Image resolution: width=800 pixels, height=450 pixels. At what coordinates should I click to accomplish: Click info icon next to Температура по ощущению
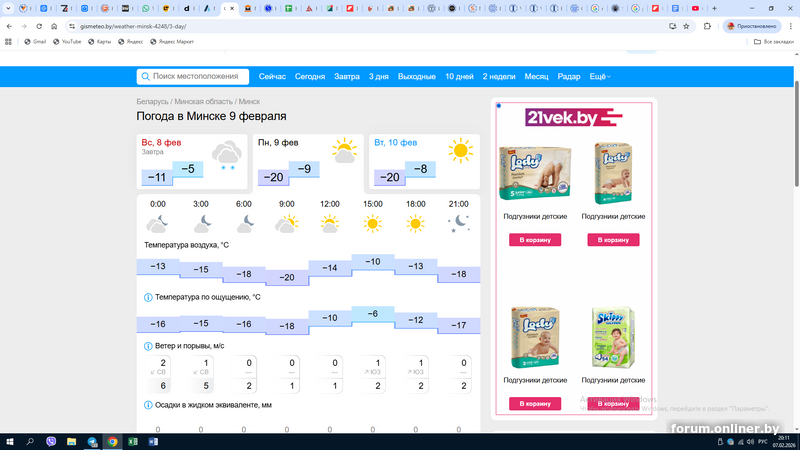coord(148,297)
